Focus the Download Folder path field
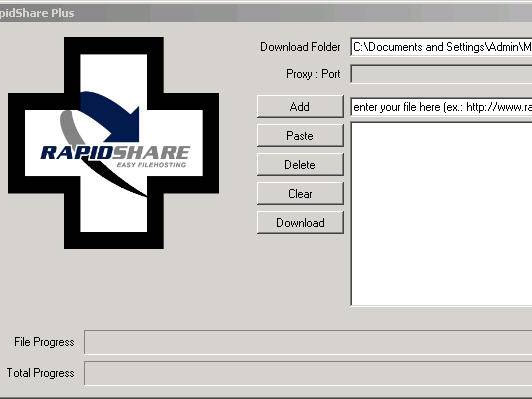 (x=441, y=47)
